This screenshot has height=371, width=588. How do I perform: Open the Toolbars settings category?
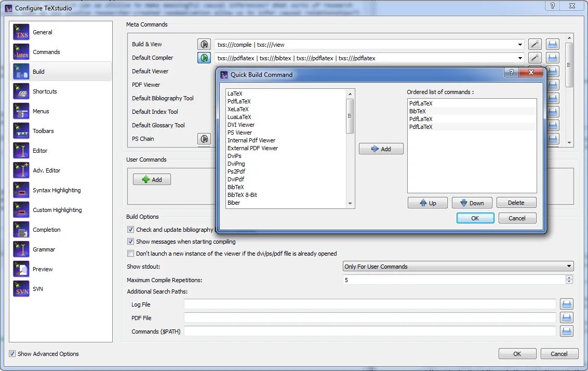(x=61, y=131)
